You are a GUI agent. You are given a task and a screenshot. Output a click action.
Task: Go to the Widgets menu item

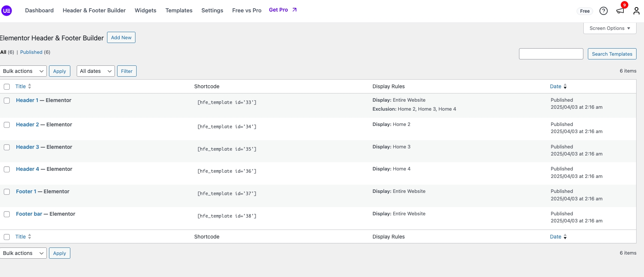tap(145, 10)
